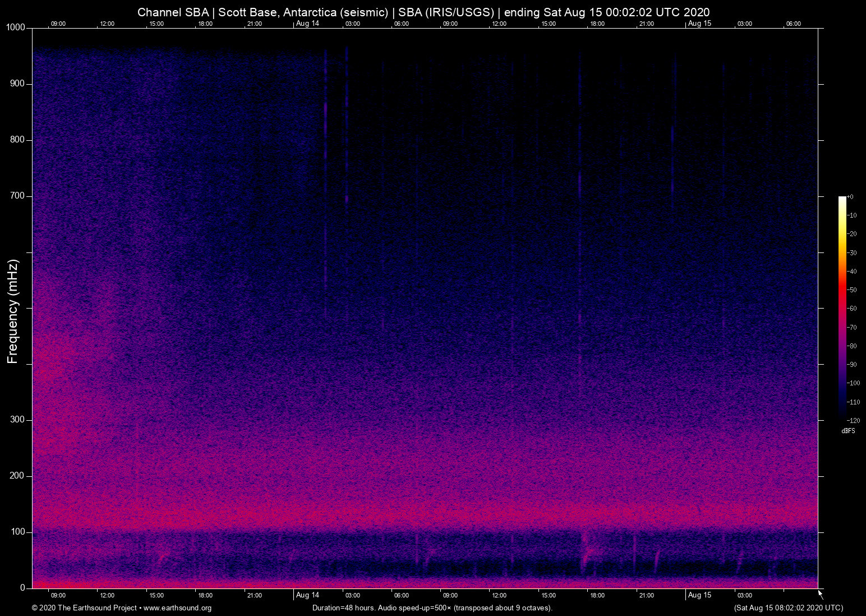Click the Aug 14 label on bottom axis

[x=308, y=595]
